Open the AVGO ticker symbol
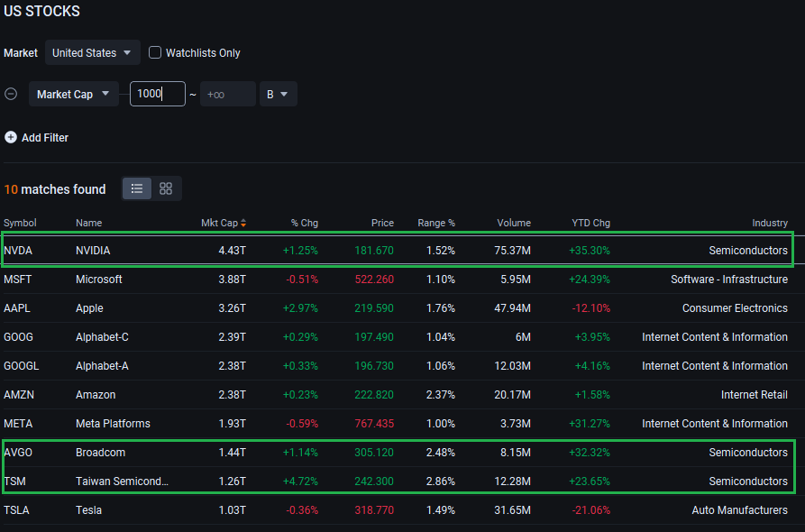This screenshot has height=532, width=805. point(18,453)
